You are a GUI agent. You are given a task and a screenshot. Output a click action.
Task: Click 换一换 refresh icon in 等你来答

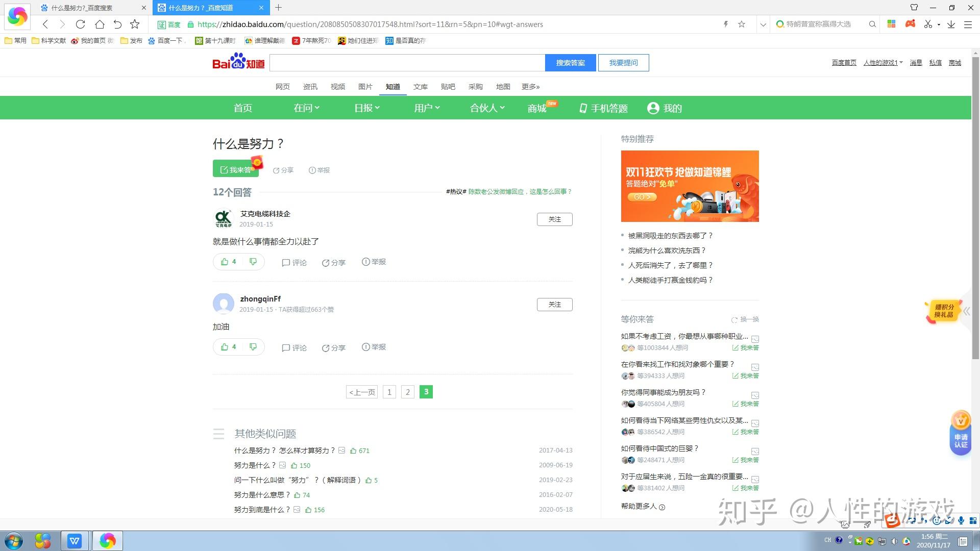(x=734, y=320)
